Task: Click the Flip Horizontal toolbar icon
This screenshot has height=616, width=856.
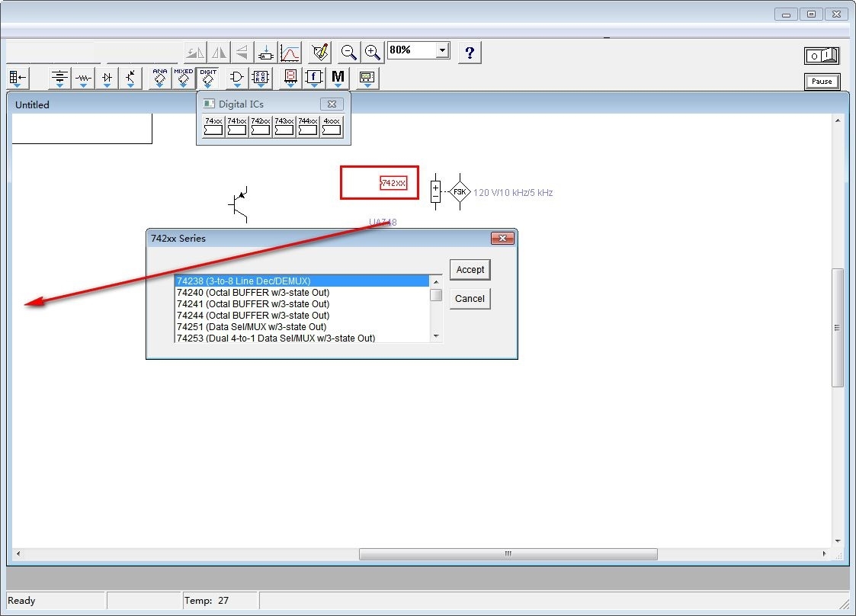Action: pos(219,53)
